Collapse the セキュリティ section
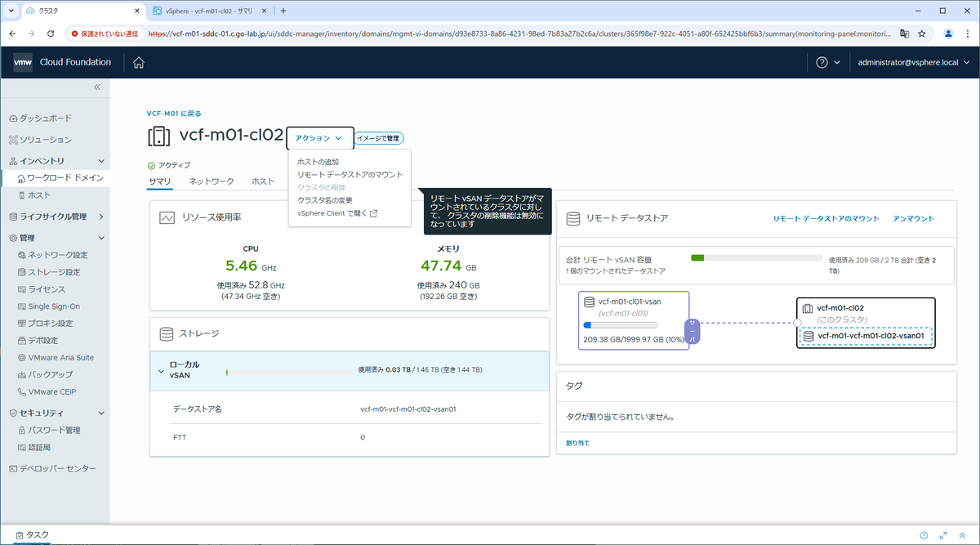The image size is (980, 545). 100,413
